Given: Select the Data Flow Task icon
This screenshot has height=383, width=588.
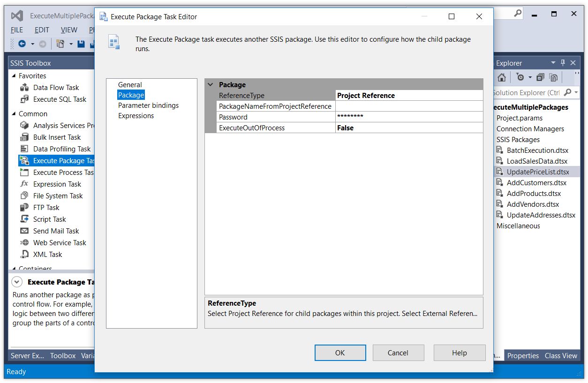Looking at the screenshot, I should point(24,88).
